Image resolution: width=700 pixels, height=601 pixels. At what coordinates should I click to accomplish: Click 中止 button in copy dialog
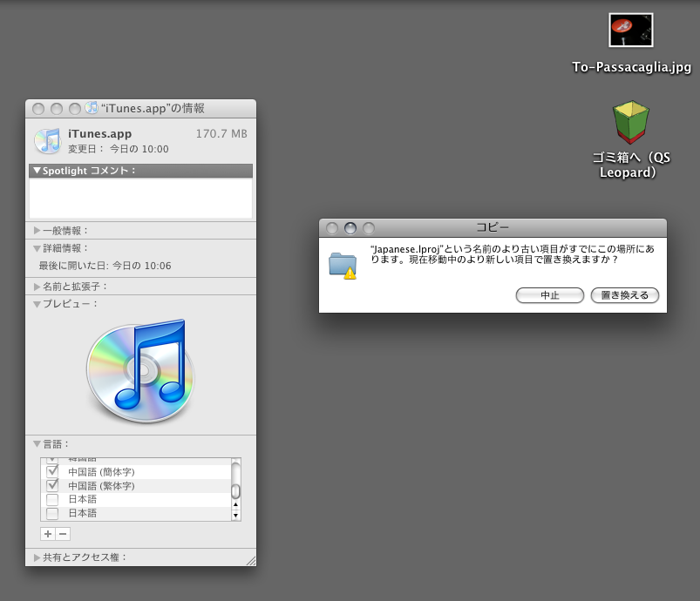[549, 295]
